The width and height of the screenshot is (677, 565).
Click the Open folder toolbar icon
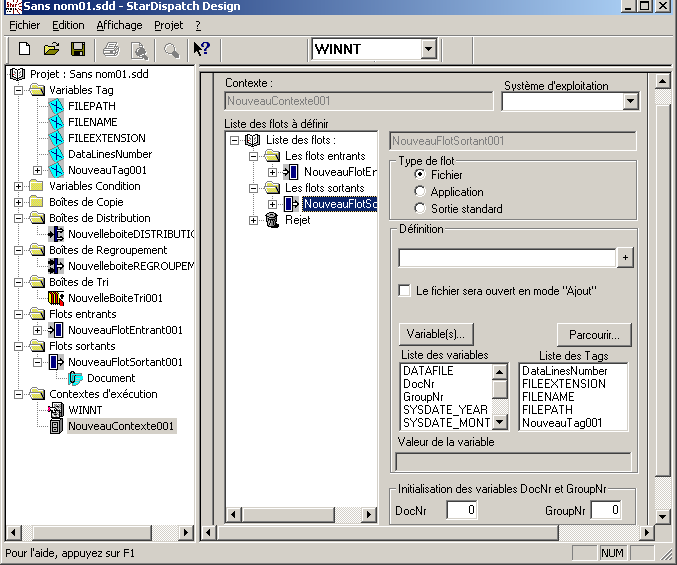pyautogui.click(x=51, y=49)
